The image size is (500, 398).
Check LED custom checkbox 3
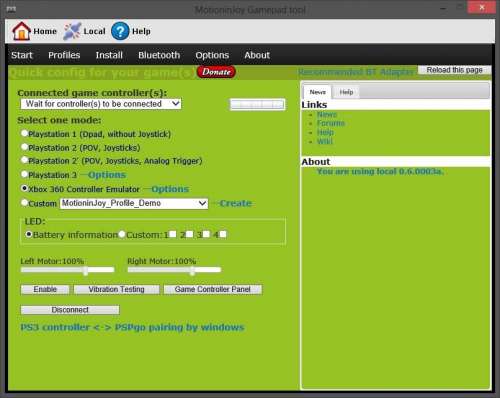point(206,234)
